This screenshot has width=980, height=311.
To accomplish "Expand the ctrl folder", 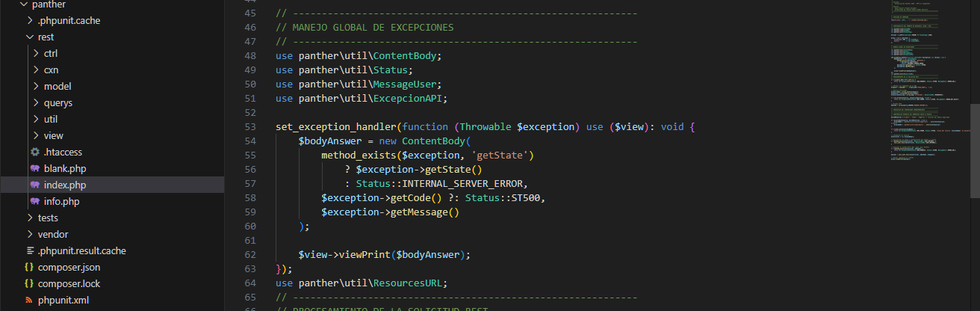I will click(37, 53).
